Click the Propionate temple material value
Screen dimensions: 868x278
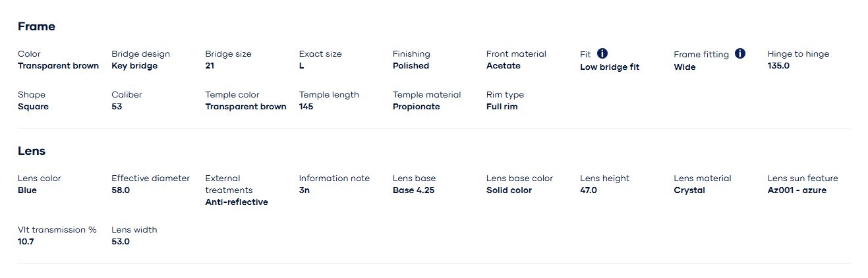pyautogui.click(x=416, y=107)
